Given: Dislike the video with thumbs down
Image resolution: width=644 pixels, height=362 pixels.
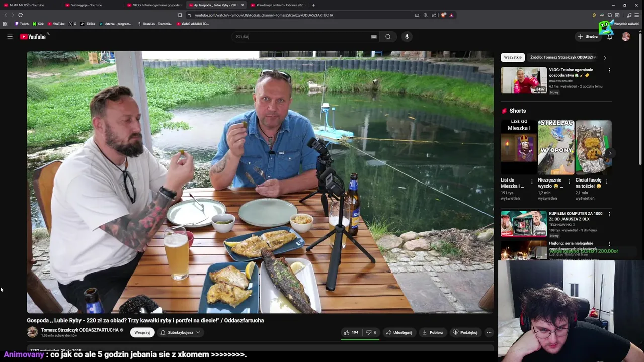Looking at the screenshot, I should 371,332.
